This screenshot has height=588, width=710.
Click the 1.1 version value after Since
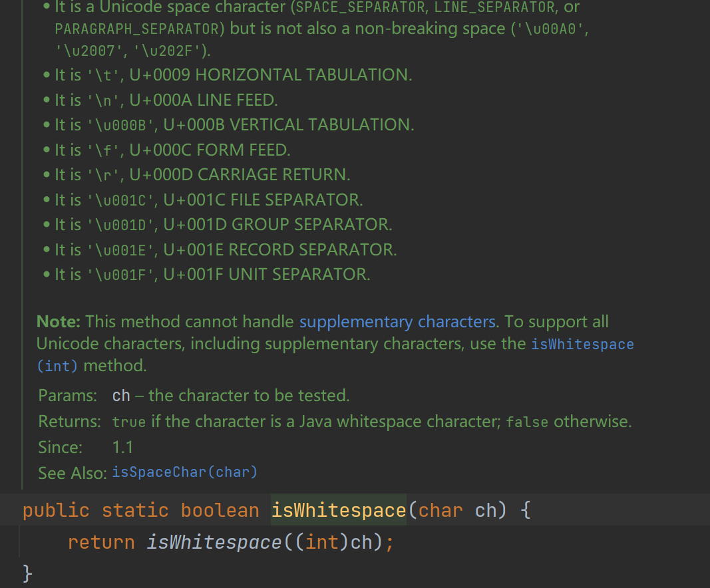point(122,447)
